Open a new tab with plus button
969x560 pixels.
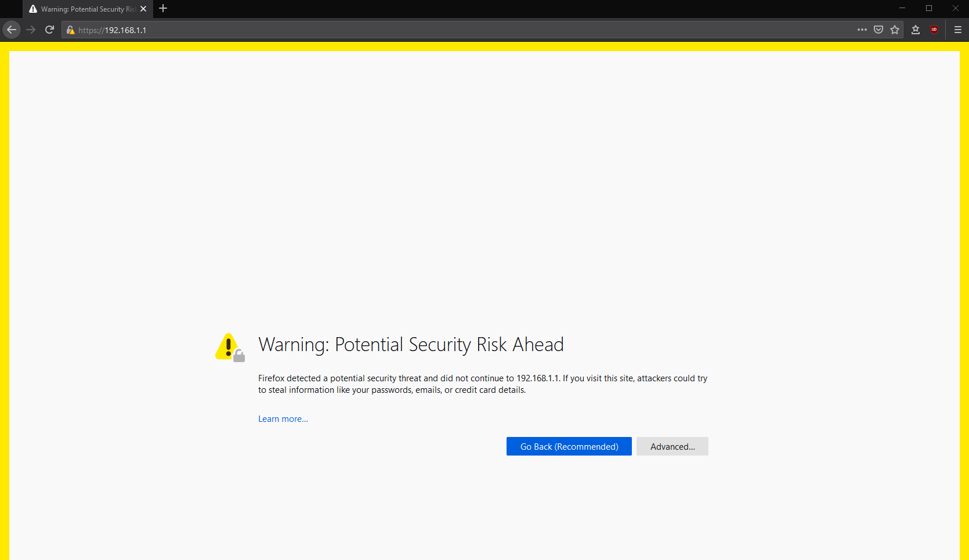coord(163,9)
